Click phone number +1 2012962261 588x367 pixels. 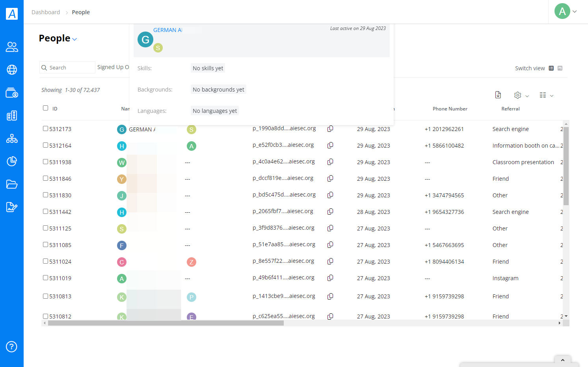tap(444, 129)
